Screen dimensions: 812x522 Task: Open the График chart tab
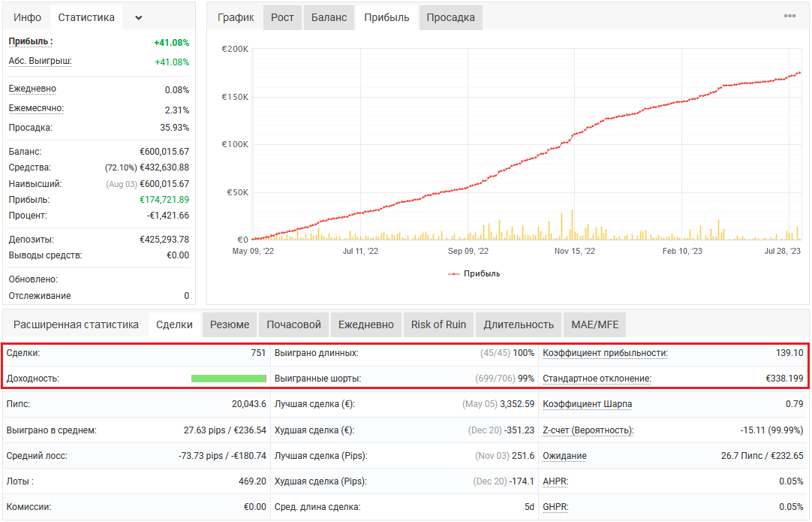pos(236,17)
